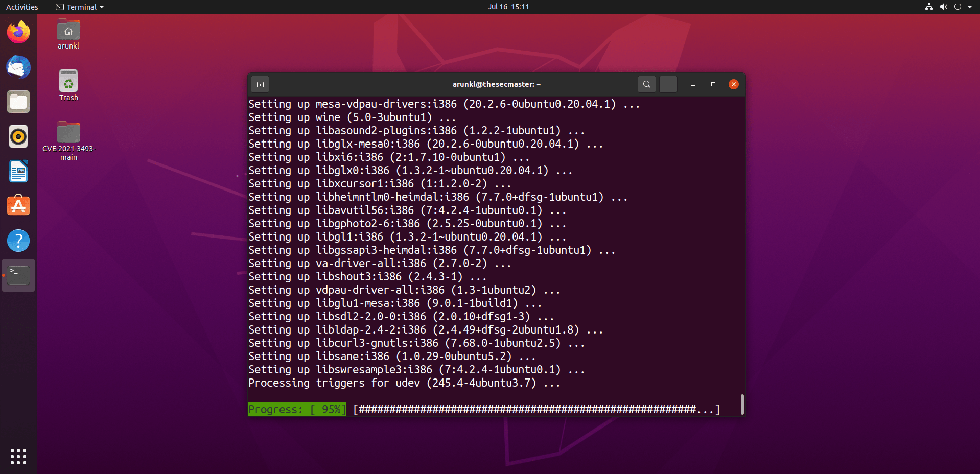Click the terminal title arunkl@thesecmaster

pos(497,84)
